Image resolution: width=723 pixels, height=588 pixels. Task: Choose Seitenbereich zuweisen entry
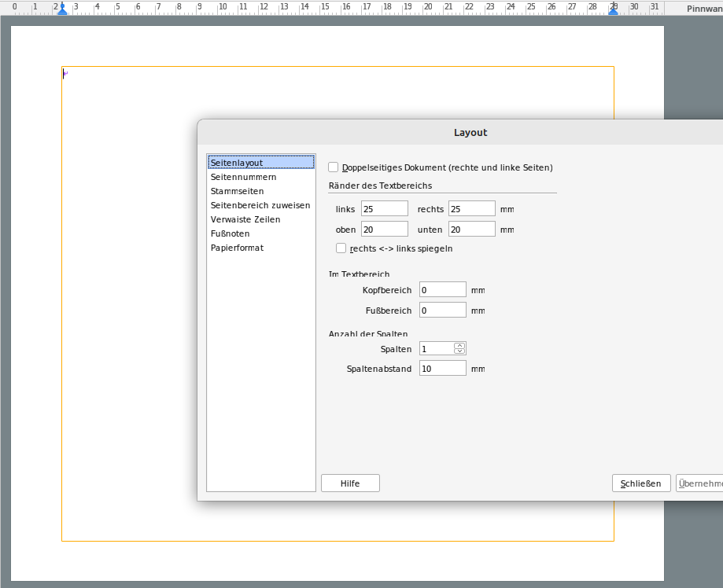(260, 205)
